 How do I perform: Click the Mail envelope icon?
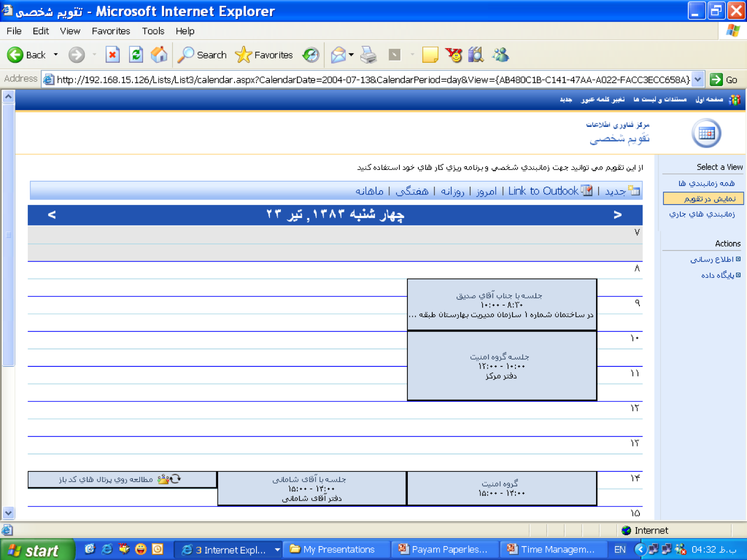tap(338, 55)
